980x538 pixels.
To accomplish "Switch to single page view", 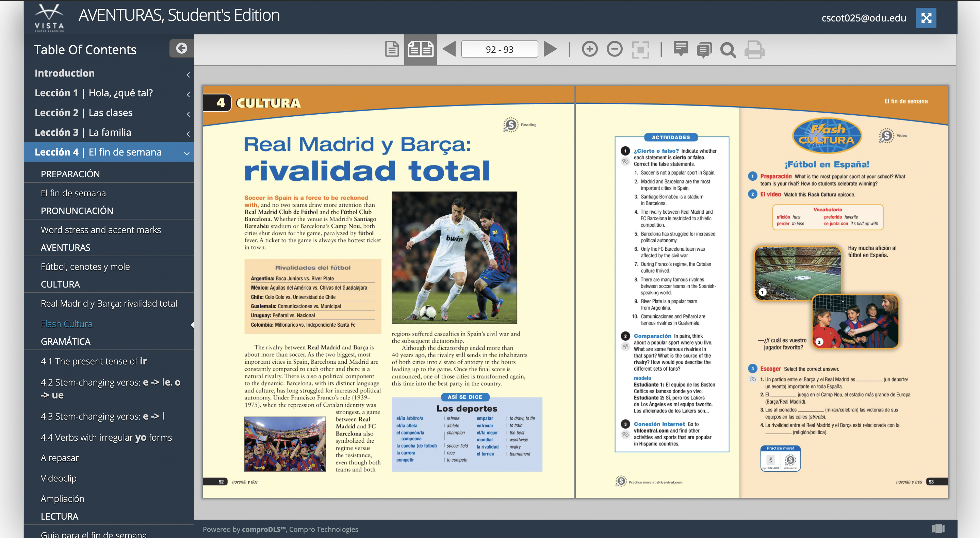I will click(x=391, y=49).
